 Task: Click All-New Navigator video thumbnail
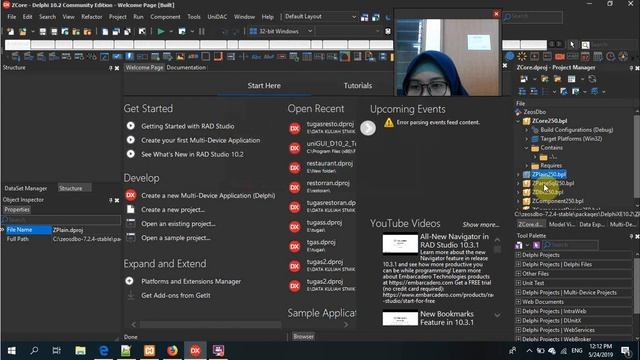click(400, 244)
